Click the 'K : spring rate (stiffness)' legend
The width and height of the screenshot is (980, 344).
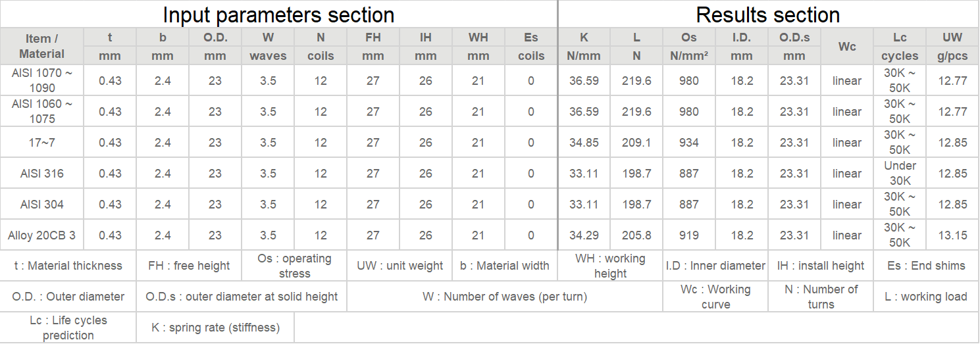tap(215, 328)
